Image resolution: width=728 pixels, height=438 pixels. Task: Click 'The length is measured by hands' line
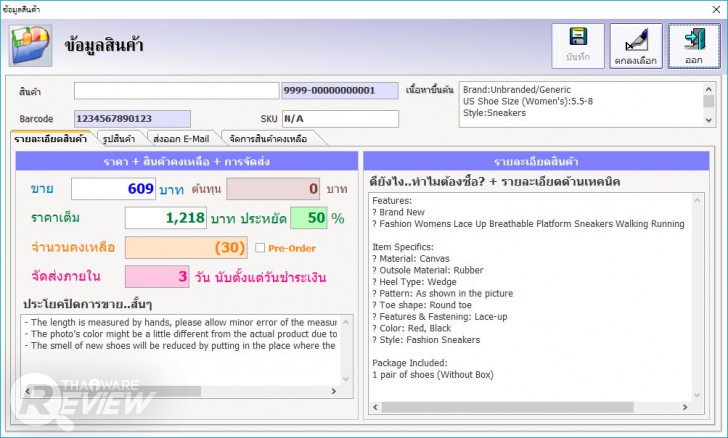pos(181,322)
